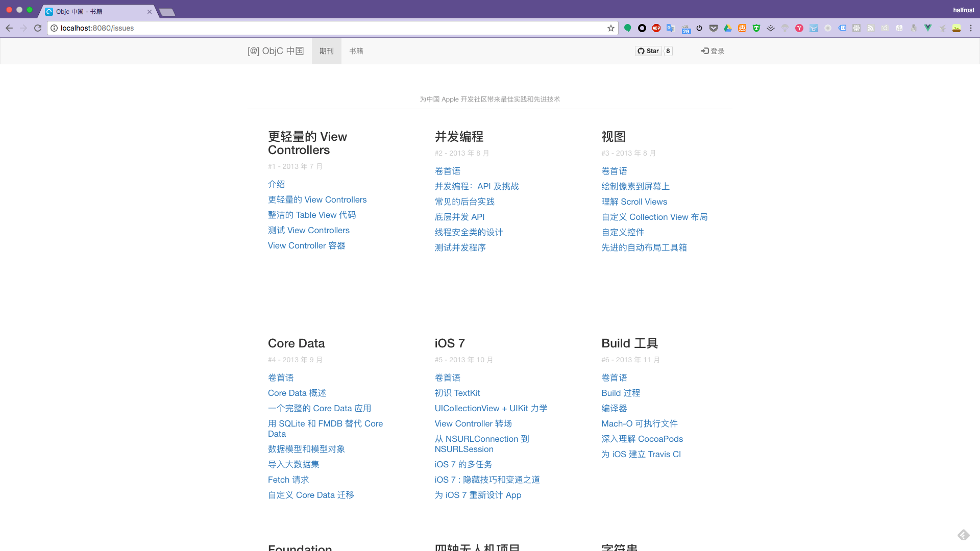Image resolution: width=980 pixels, height=551 pixels.
Task: Open the Google Drive extension icon
Action: tap(728, 28)
